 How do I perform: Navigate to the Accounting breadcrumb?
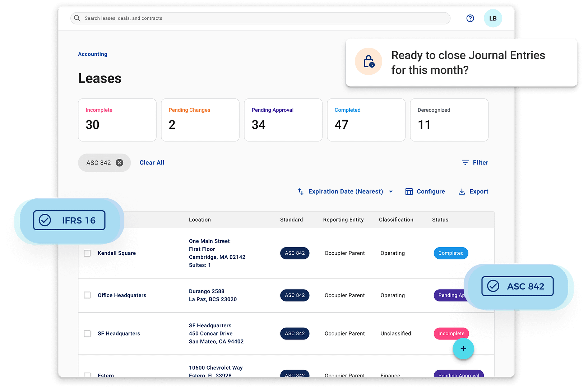[x=93, y=54]
